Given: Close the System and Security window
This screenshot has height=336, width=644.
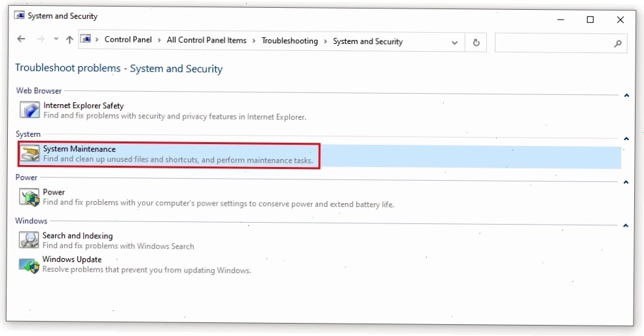Looking at the screenshot, I should pos(620,20).
